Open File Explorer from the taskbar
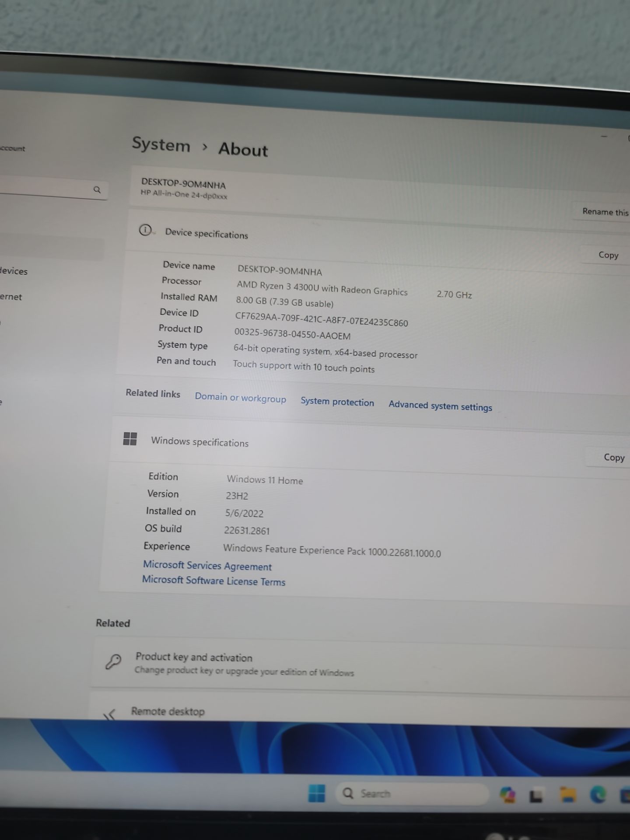 click(x=567, y=794)
